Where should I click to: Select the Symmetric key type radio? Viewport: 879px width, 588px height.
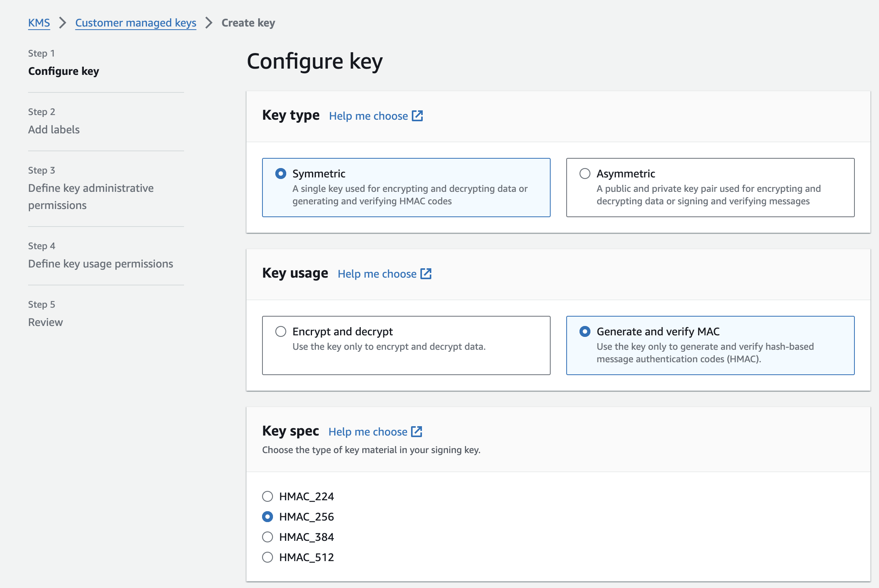(x=281, y=174)
